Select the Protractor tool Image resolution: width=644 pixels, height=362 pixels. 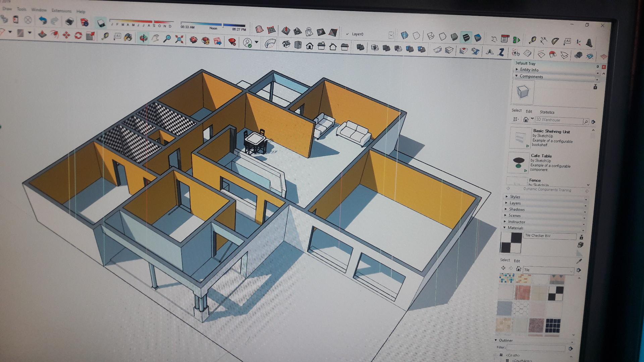(555, 42)
